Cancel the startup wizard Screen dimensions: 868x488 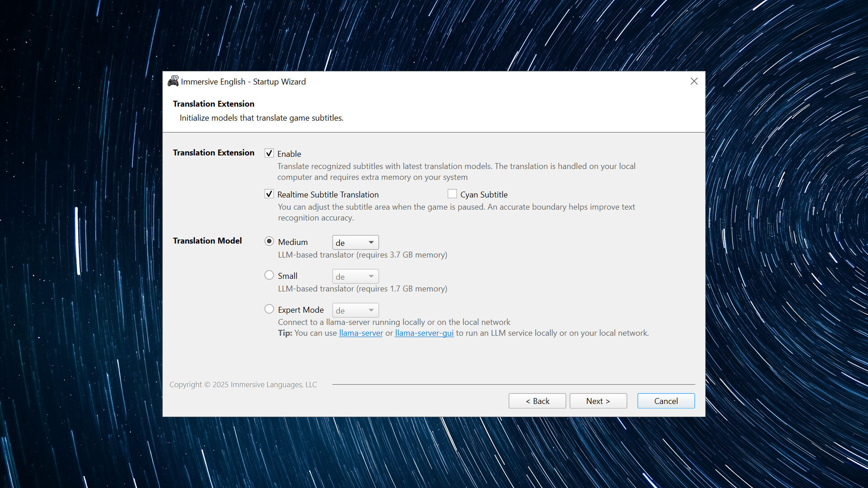666,401
